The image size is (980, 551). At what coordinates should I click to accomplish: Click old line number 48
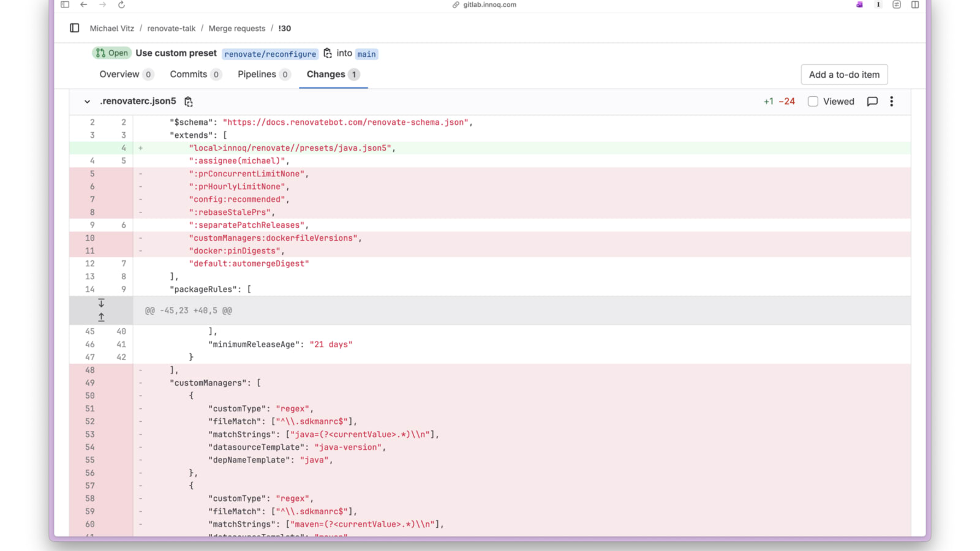click(90, 370)
